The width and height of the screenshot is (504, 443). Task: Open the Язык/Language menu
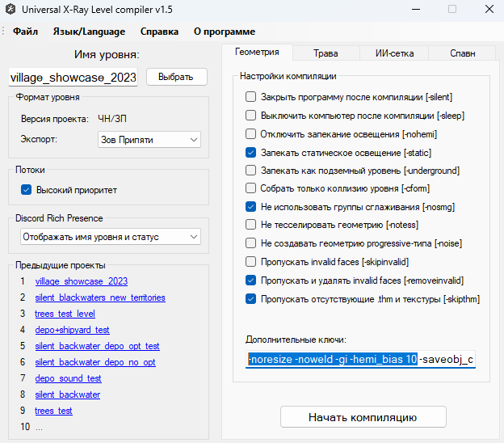click(x=89, y=32)
